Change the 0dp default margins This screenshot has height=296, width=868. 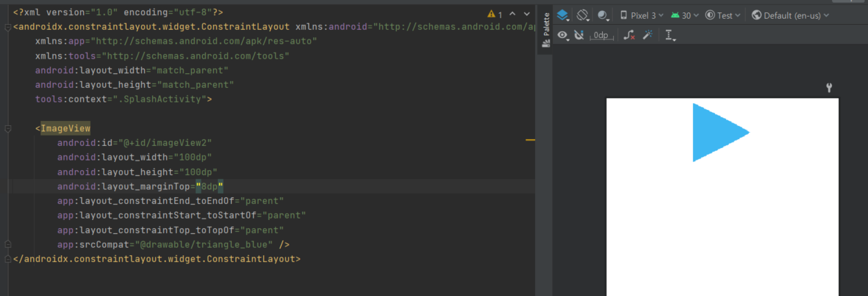pyautogui.click(x=603, y=35)
